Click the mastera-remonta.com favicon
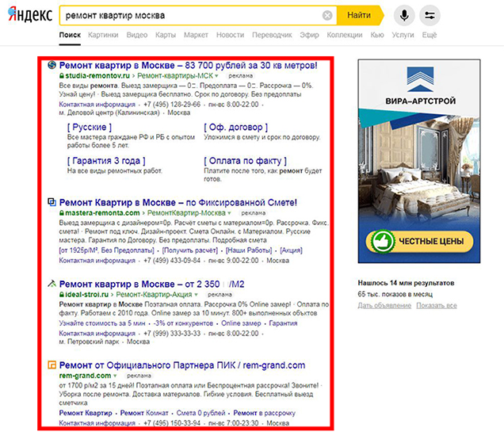 pos(52,202)
